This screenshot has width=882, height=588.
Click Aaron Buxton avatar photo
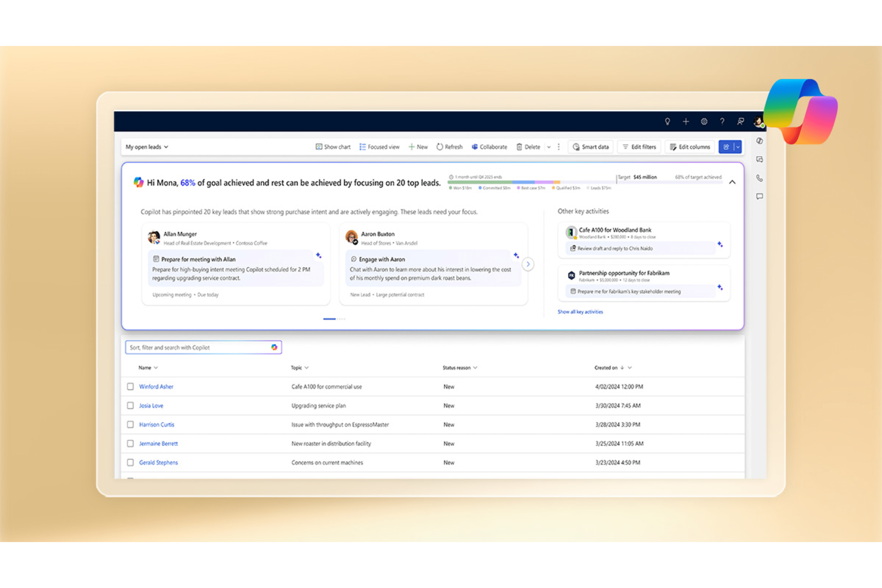352,237
